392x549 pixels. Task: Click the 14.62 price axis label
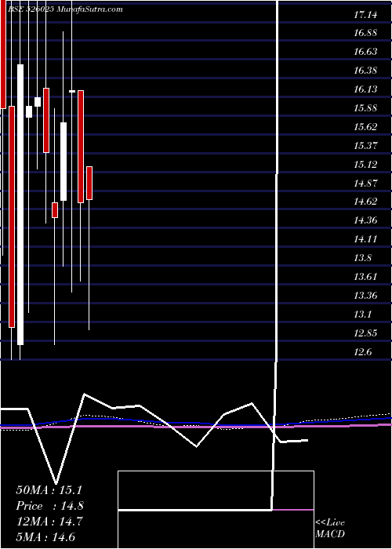click(x=365, y=202)
